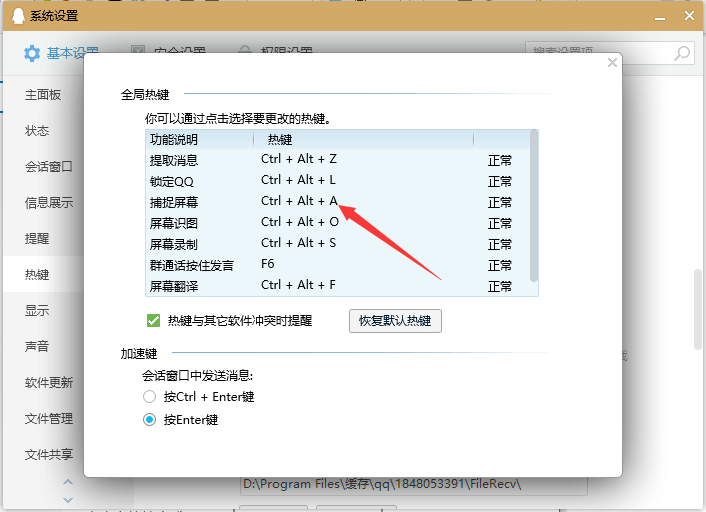Go to 提醒 section in sidebar
The image size is (706, 512).
(37, 239)
